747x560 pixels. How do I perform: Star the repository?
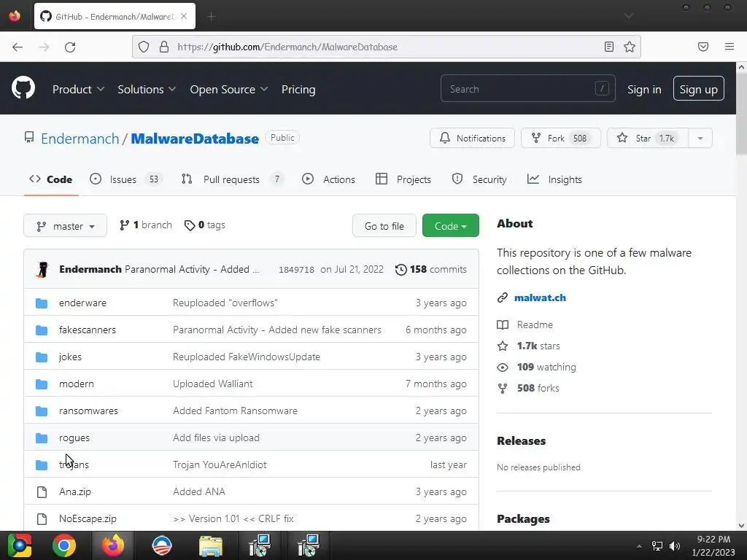(648, 138)
